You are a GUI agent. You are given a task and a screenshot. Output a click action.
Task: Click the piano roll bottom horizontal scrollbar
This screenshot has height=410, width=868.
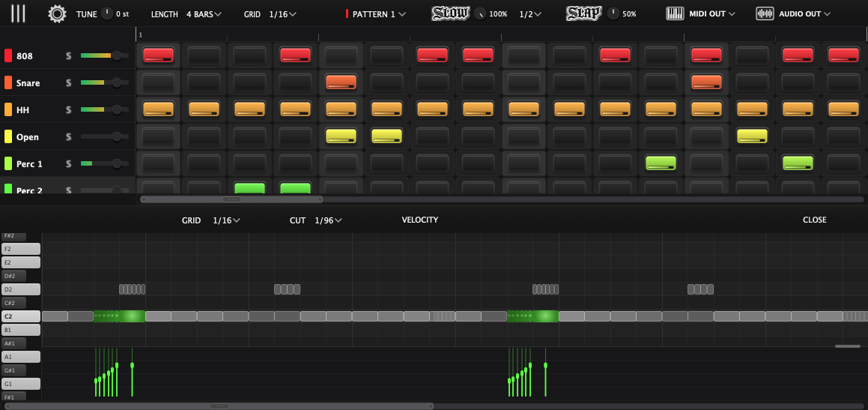coord(219,406)
